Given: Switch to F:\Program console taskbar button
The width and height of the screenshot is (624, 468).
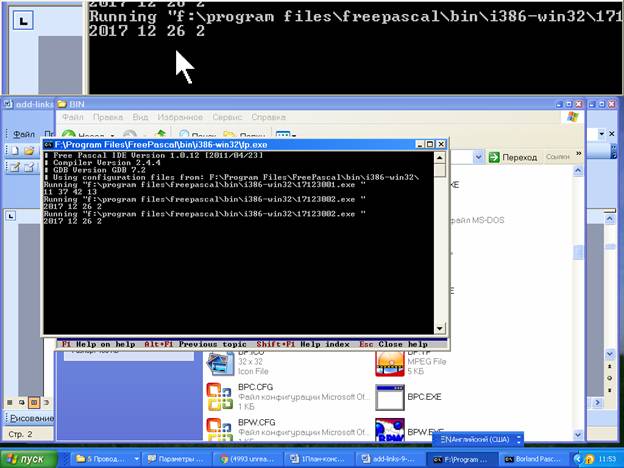Looking at the screenshot, I should pyautogui.click(x=462, y=459).
